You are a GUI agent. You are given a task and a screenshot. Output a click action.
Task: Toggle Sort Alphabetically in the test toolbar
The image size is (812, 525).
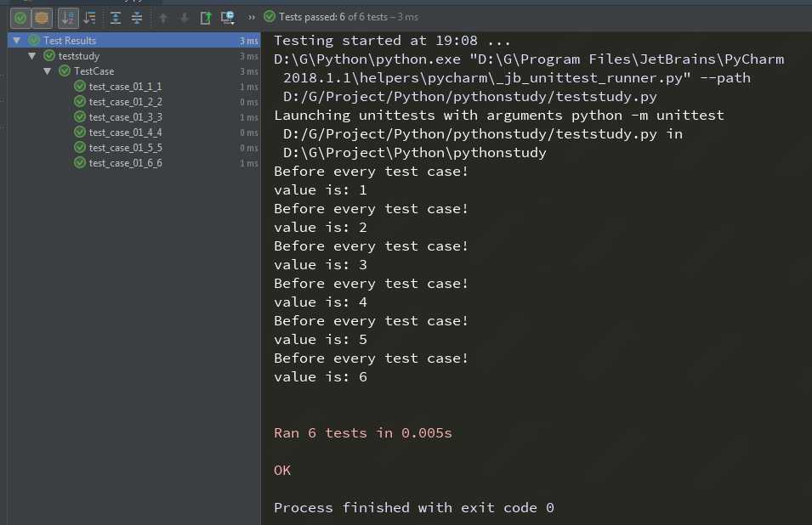point(68,18)
